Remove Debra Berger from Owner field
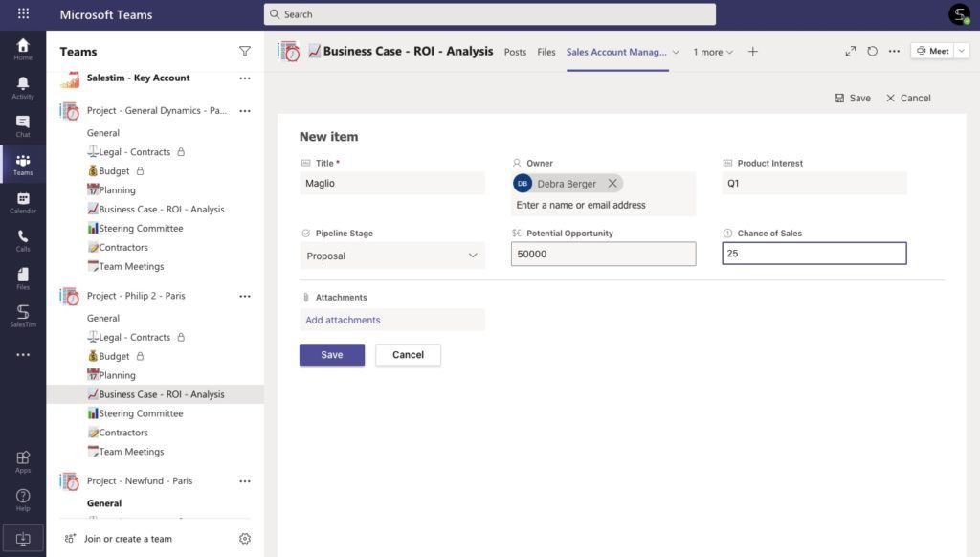 612,183
